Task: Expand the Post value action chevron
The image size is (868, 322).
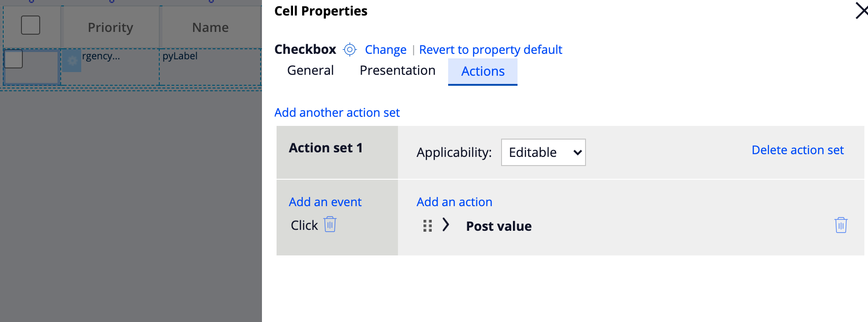Action: [446, 225]
